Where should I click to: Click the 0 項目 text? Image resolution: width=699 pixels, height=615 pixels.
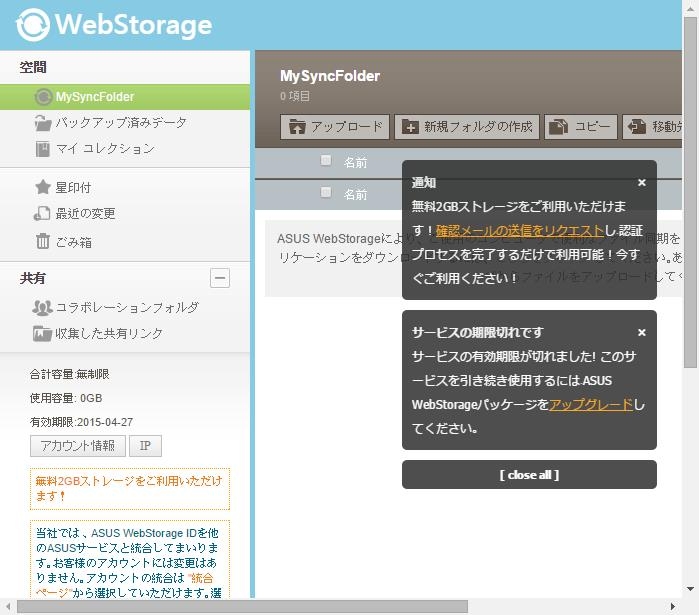[295, 96]
